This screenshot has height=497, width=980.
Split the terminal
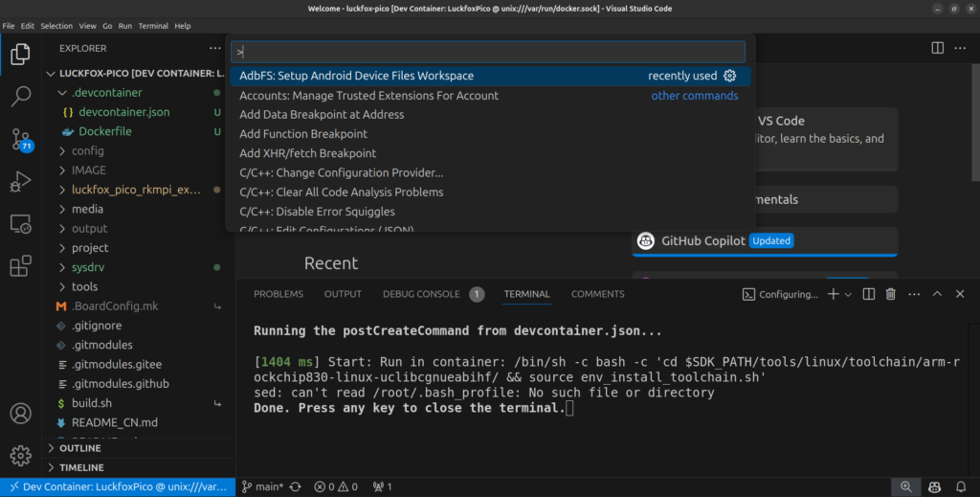(x=869, y=294)
